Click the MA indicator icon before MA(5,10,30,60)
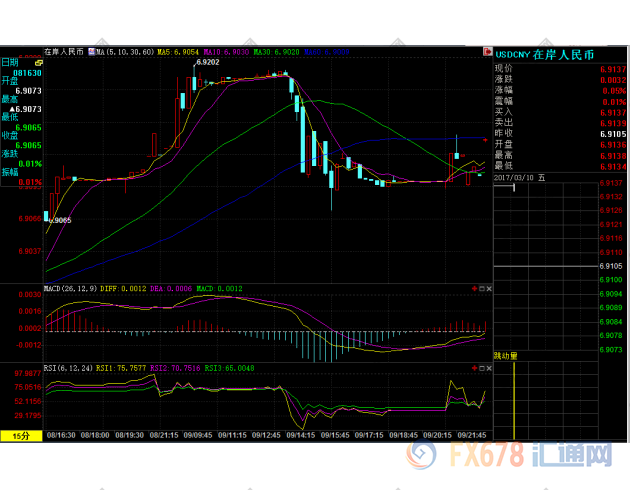The image size is (630, 490). tap(91, 50)
